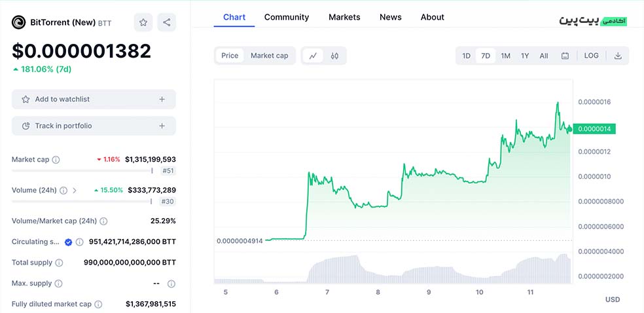The height and width of the screenshot is (313, 644).
Task: Click the Market cap rank slider bar
Action: (x=82, y=171)
